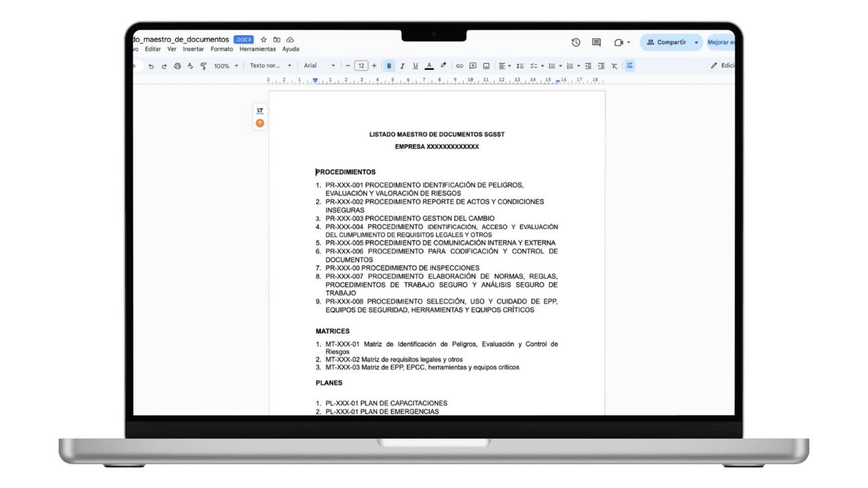
Task: Open the Arial font dropdown
Action: pyautogui.click(x=319, y=65)
